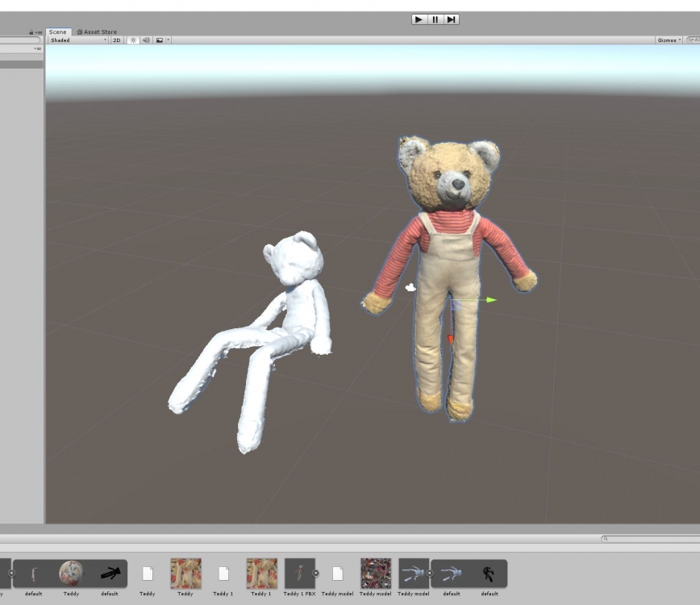This screenshot has height=605, width=700.
Task: Switch to the Scene tab
Action: coord(57,32)
